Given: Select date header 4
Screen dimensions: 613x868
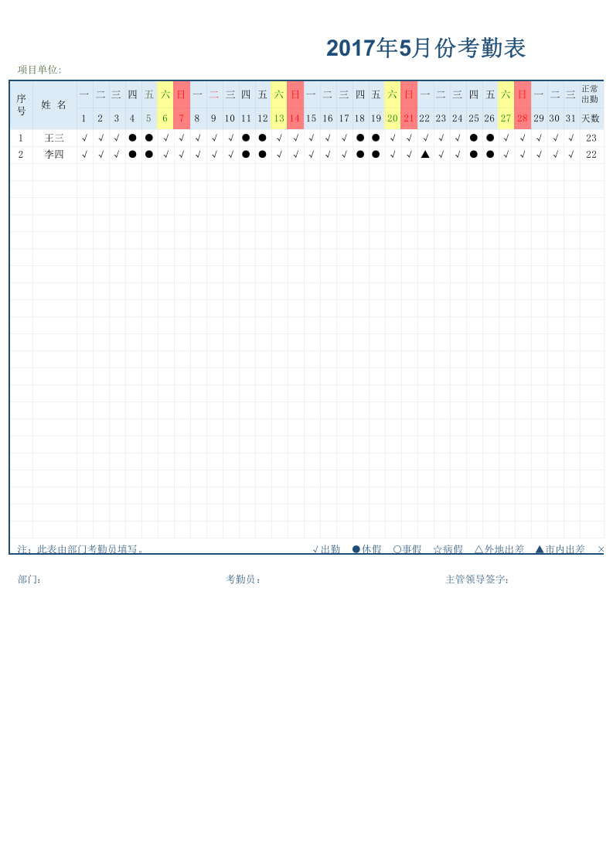Looking at the screenshot, I should [132, 118].
